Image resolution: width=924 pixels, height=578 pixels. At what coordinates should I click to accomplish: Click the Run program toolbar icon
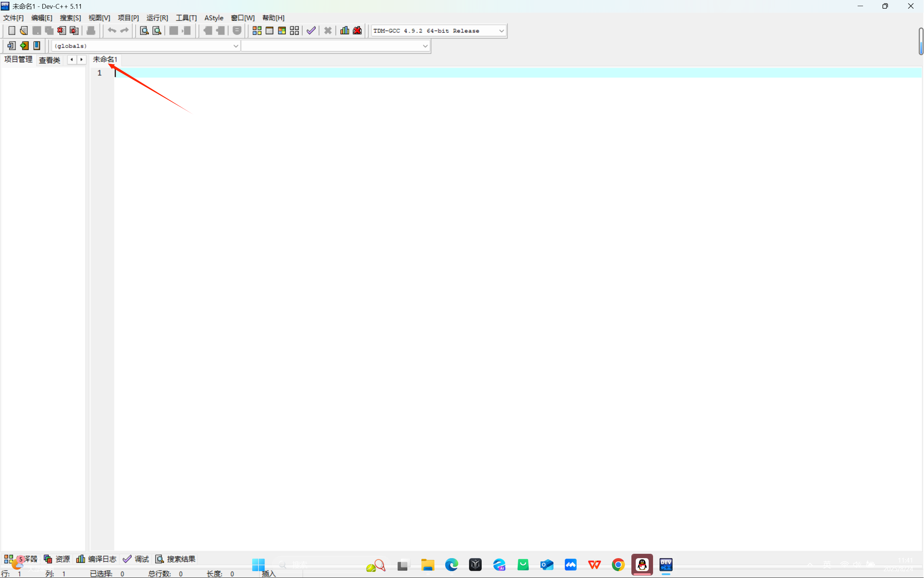[x=269, y=31]
